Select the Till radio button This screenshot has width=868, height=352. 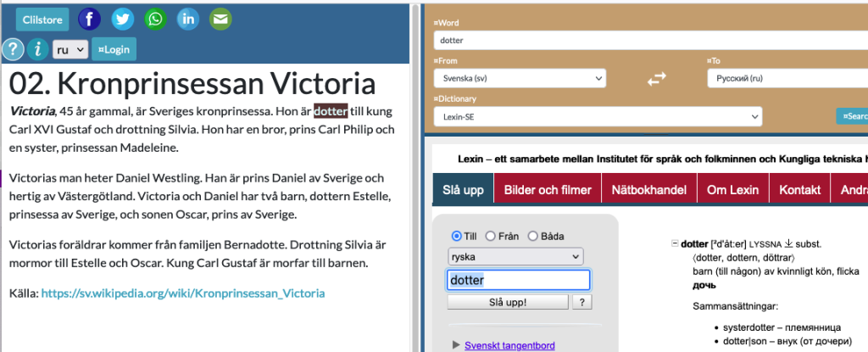(x=457, y=237)
